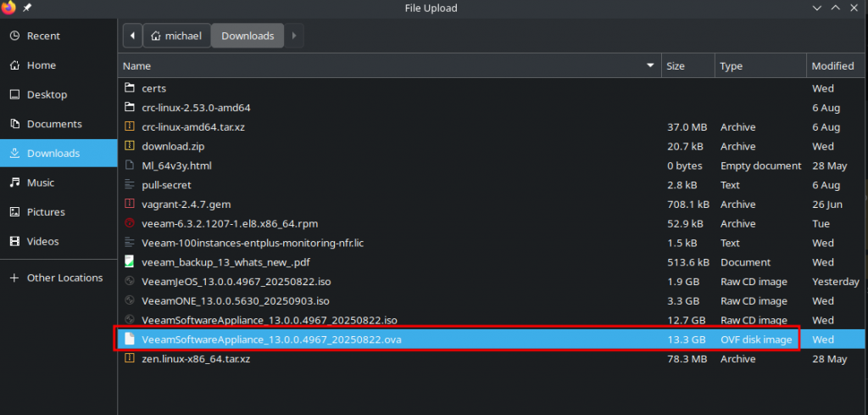Click archive icon of crc-linux-amd64.tar.xz
Screen dimensions: 868x415
[x=130, y=127]
